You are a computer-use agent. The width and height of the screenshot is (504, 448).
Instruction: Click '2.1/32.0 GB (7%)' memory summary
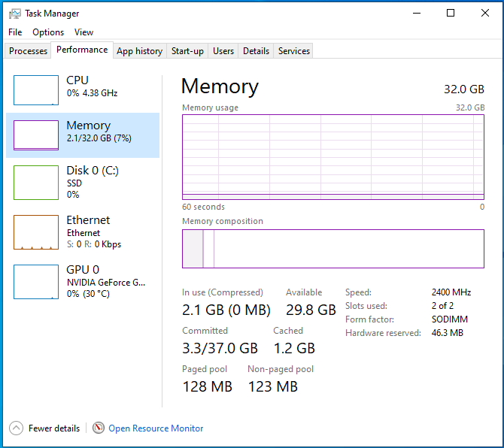click(99, 138)
